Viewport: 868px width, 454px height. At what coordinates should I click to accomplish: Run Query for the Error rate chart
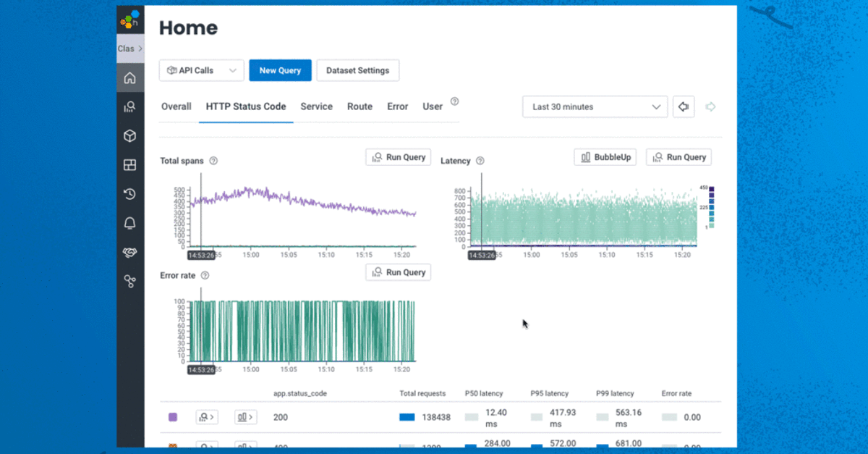(x=399, y=272)
